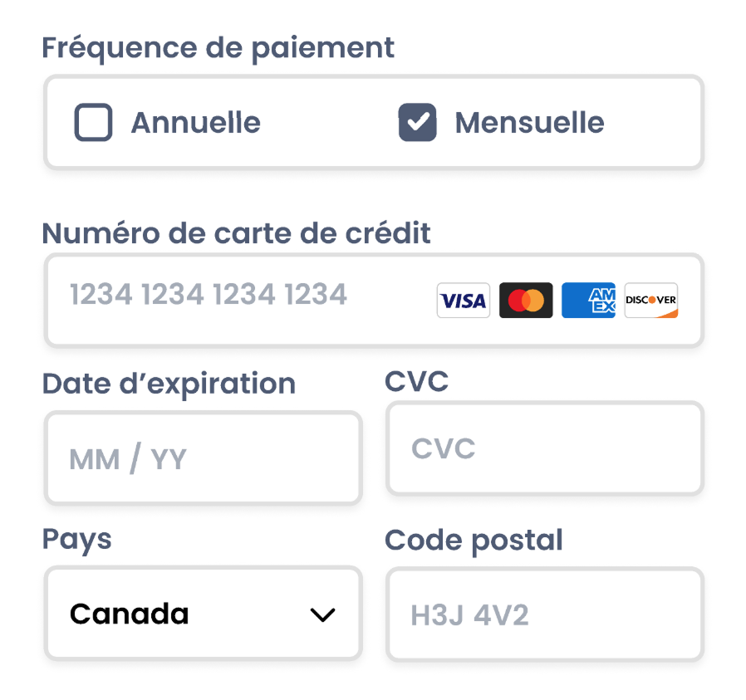Click the Annuelle option label
Screen dimensions: 746x700
tap(195, 123)
